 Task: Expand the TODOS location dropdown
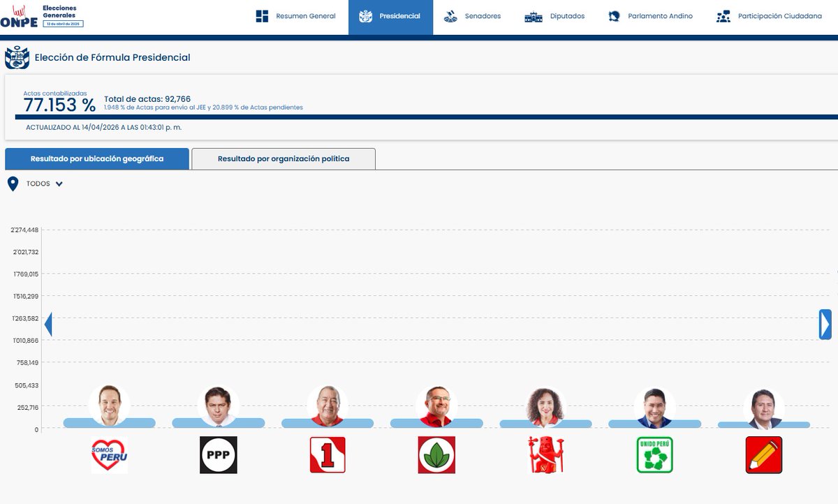pyautogui.click(x=57, y=183)
